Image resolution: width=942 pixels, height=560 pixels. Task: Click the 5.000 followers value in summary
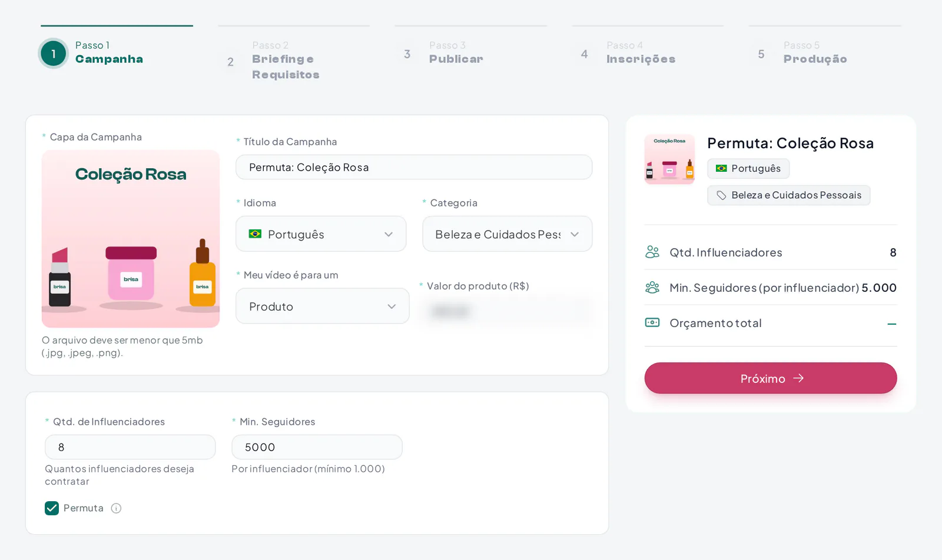point(879,288)
